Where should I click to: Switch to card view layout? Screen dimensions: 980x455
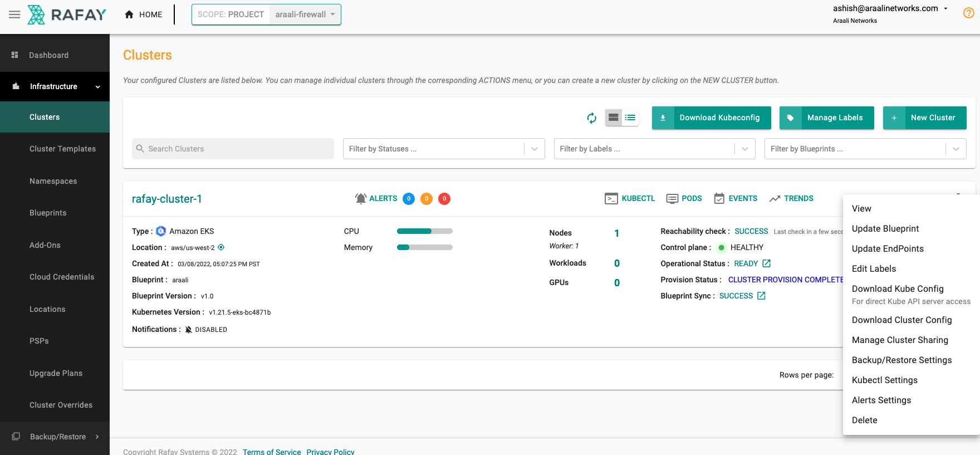pos(614,118)
